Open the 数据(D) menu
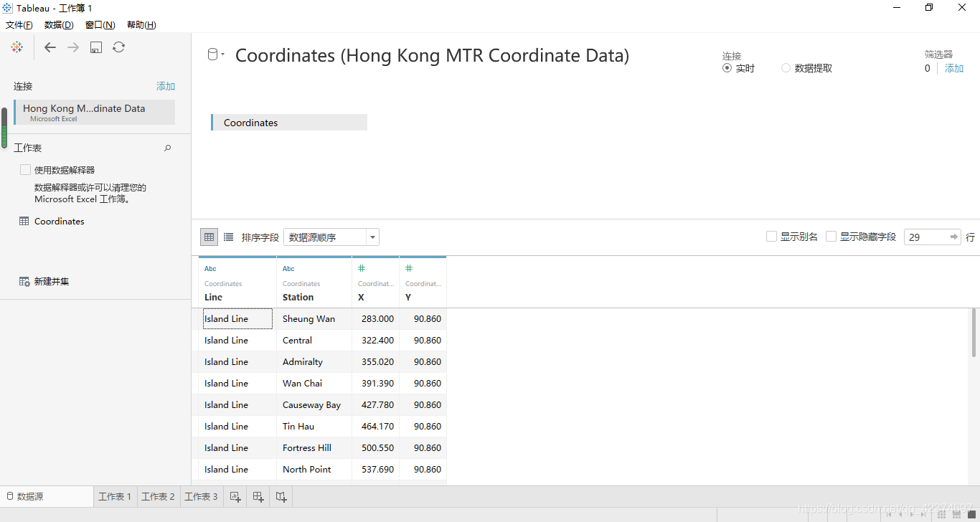The width and height of the screenshot is (980, 522). point(59,25)
